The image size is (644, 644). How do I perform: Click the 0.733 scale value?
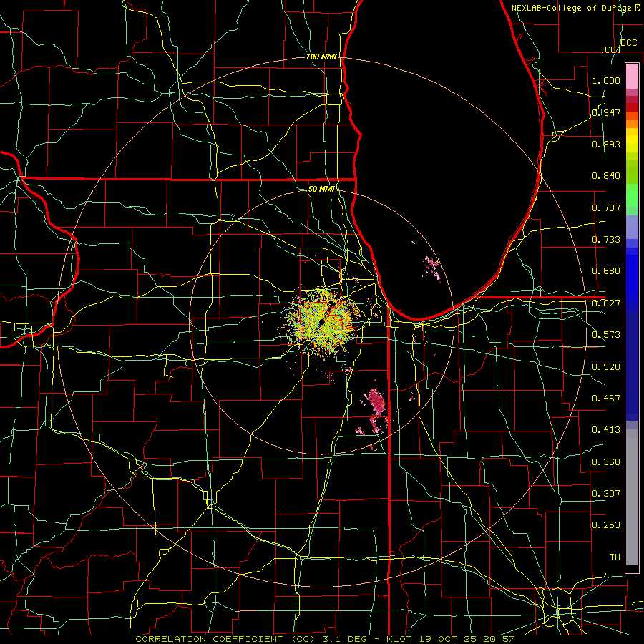[606, 240]
